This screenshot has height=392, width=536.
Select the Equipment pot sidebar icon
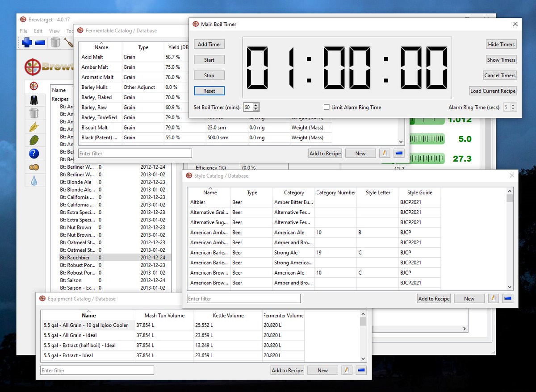pyautogui.click(x=34, y=113)
